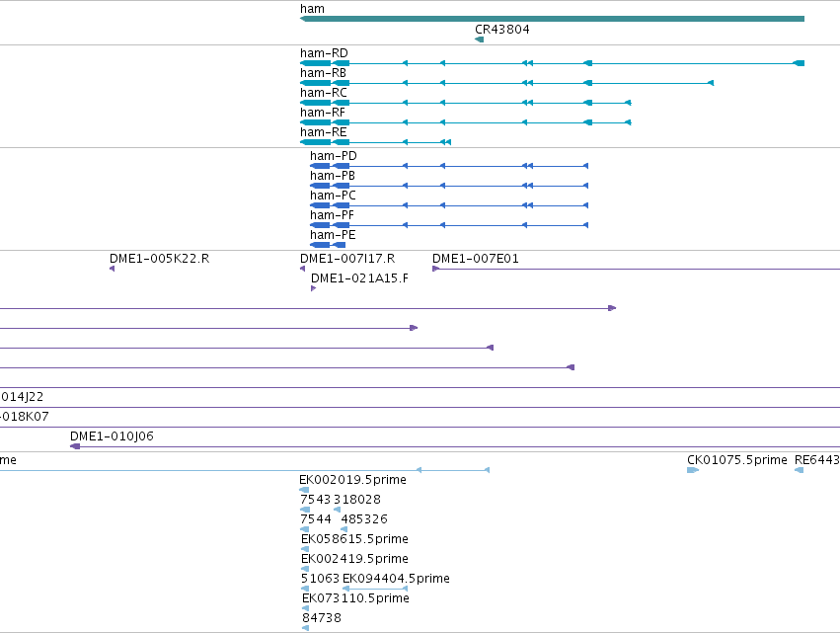Select the EK002419.5prime label
The image size is (840, 633).
point(354,560)
